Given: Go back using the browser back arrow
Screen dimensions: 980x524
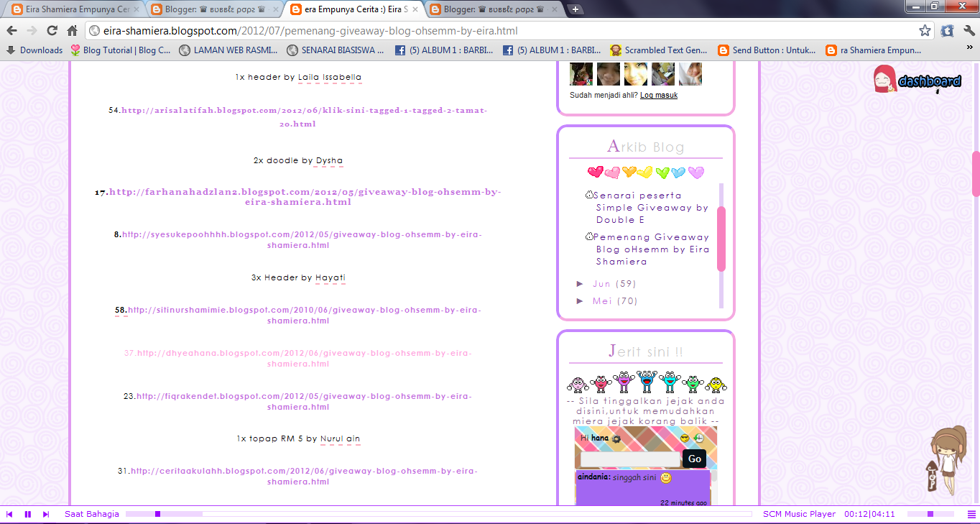Looking at the screenshot, I should click(11, 31).
